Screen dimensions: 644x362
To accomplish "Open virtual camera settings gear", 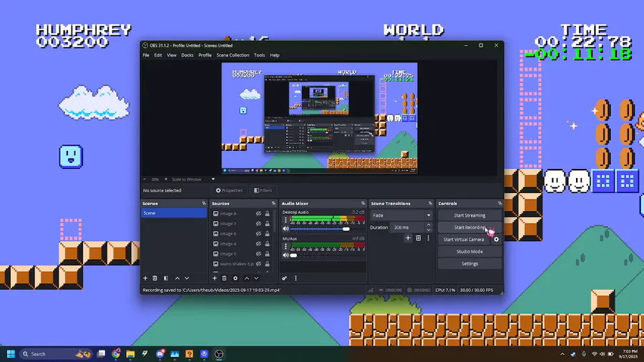I will pos(496,239).
